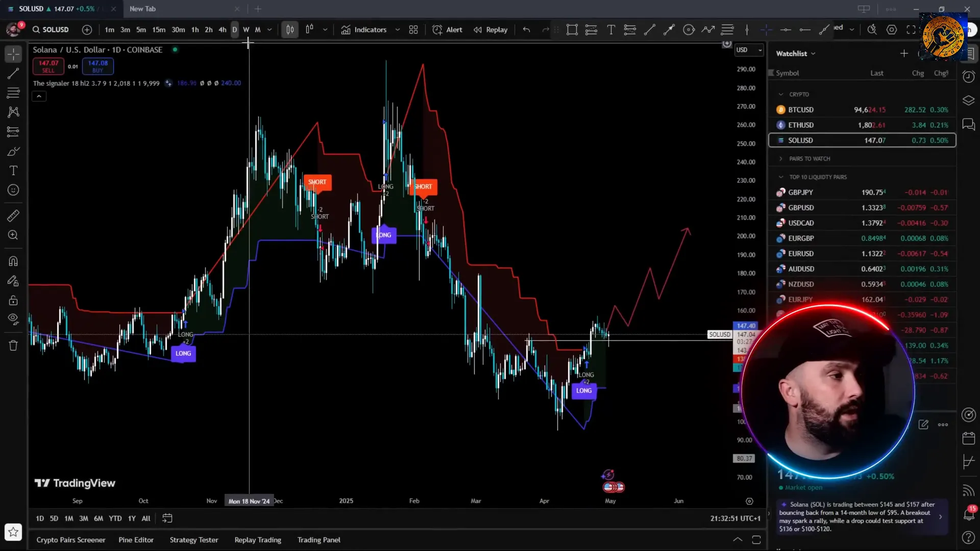
Task: Select the BTCUSD watchlist row
Action: point(862,110)
